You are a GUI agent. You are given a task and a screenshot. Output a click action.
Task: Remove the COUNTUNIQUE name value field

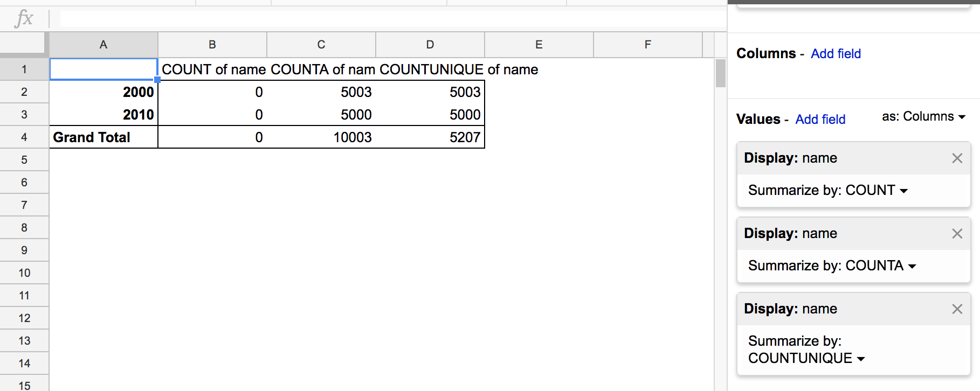click(x=957, y=309)
